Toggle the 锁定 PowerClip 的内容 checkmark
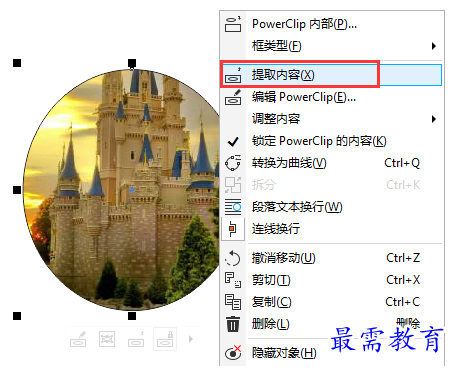 (233, 141)
